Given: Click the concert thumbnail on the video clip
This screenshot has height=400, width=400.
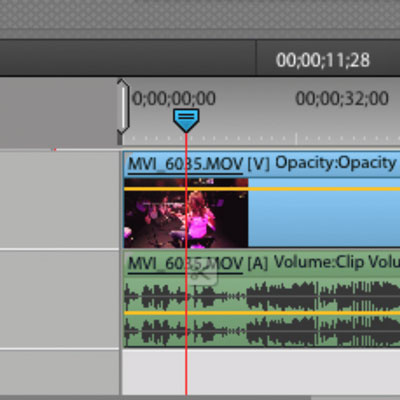Looking at the screenshot, I should coord(186,213).
